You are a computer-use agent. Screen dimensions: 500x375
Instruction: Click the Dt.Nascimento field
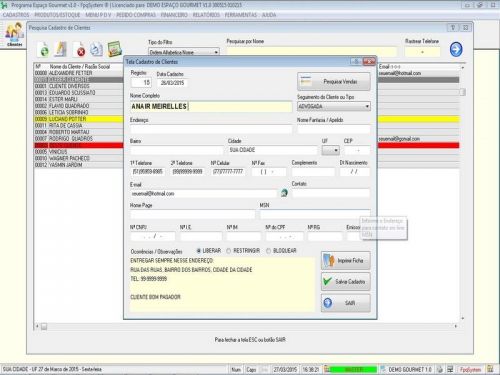(x=355, y=172)
